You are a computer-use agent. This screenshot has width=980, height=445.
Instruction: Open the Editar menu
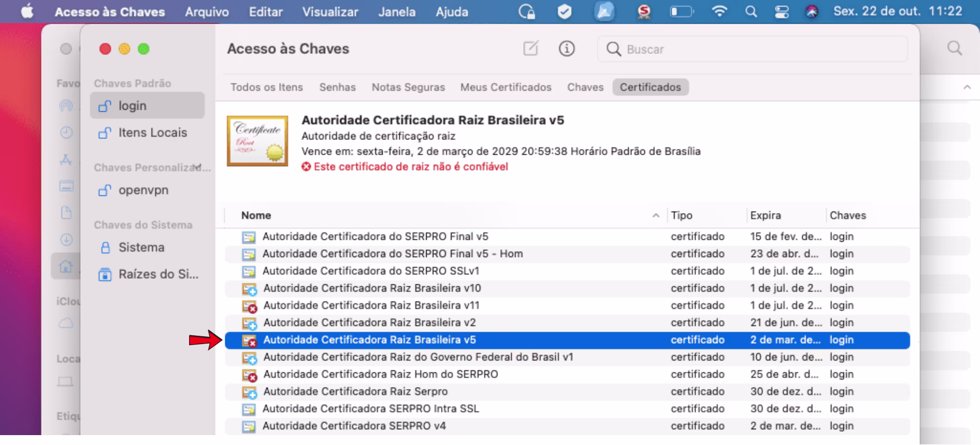pyautogui.click(x=266, y=12)
